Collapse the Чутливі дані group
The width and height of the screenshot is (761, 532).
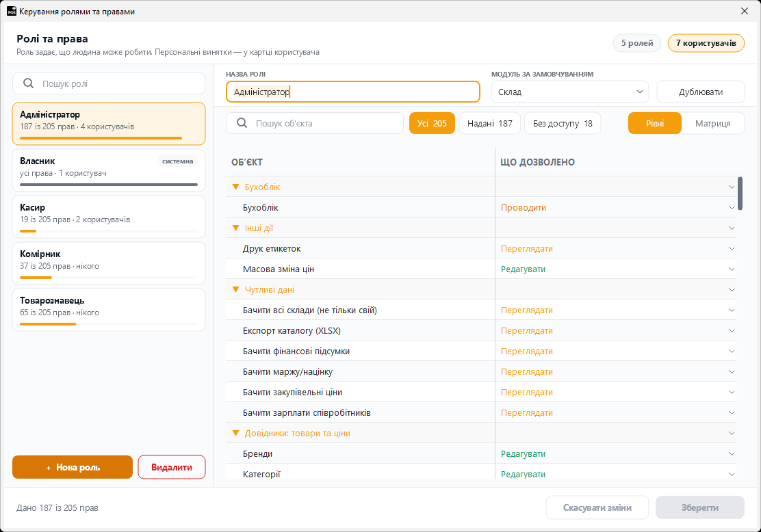click(x=236, y=289)
